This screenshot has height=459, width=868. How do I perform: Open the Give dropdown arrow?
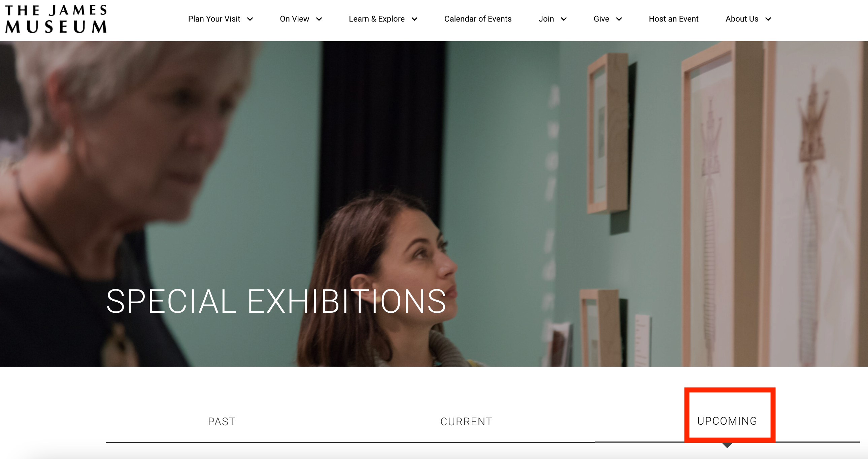(x=619, y=19)
